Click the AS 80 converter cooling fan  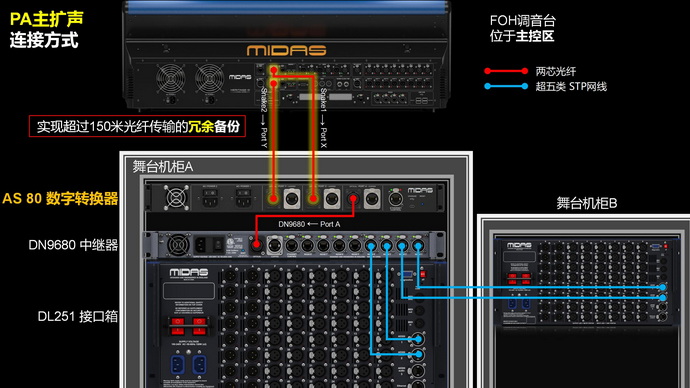176,198
